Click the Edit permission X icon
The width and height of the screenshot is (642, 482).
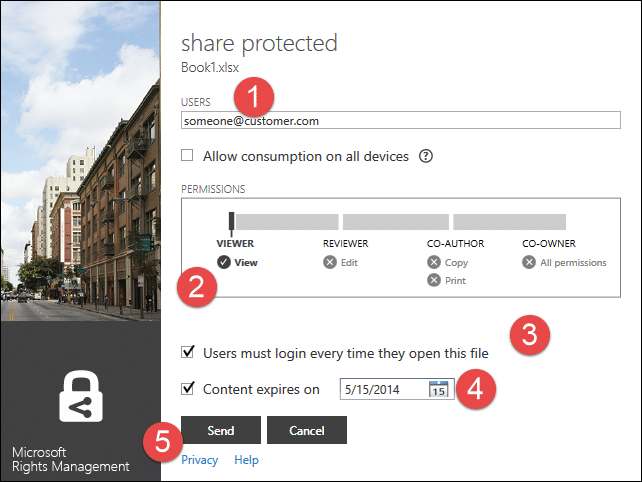pyautogui.click(x=330, y=263)
